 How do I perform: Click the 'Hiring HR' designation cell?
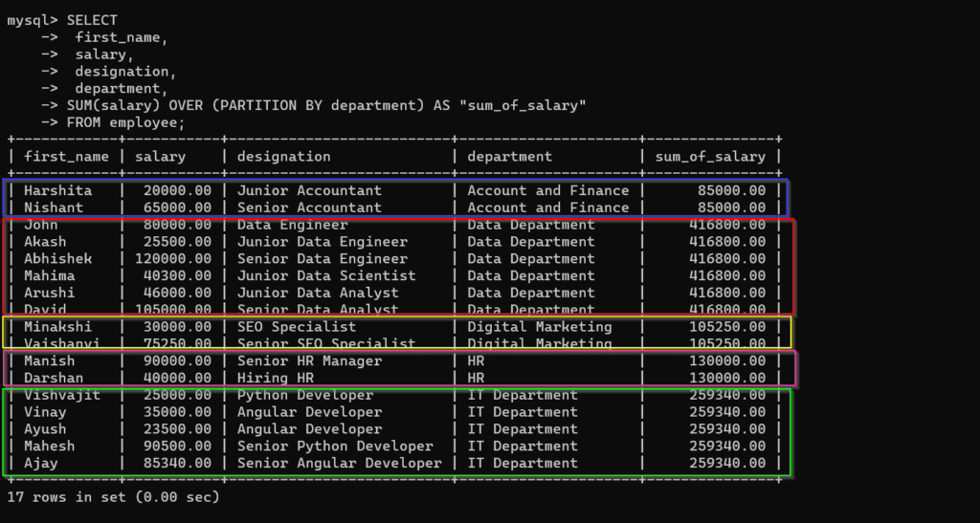pos(275,378)
